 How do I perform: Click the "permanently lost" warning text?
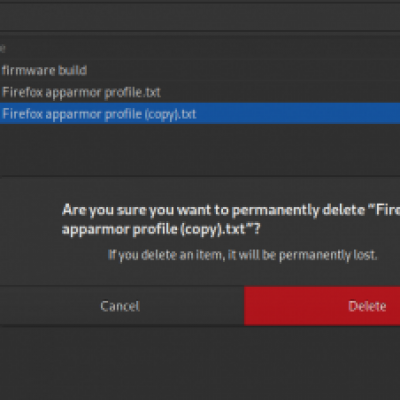coord(242,255)
